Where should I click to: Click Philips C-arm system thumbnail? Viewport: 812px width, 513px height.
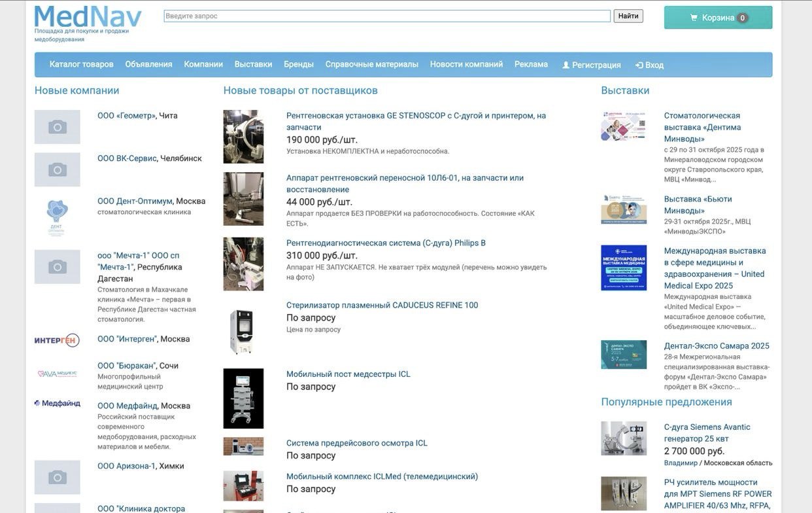(x=243, y=264)
